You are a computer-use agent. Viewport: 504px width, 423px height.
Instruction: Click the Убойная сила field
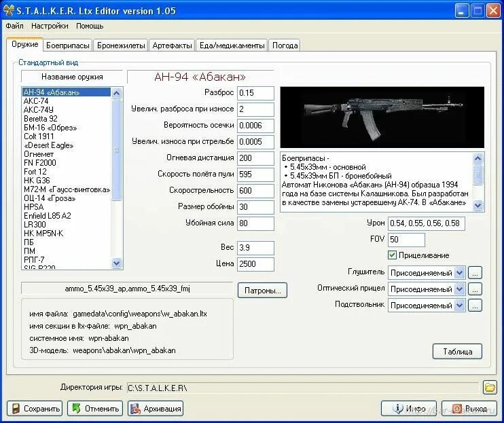[255, 223]
